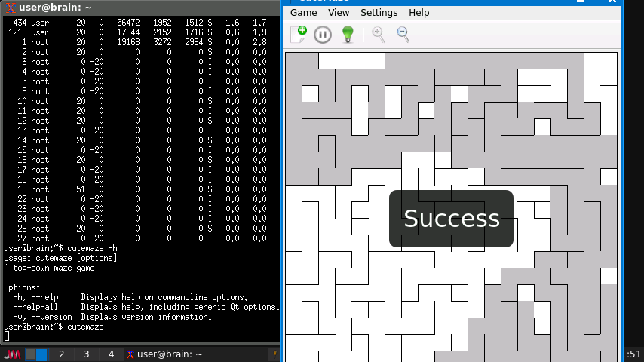Click the green light bulb hint icon

348,34
